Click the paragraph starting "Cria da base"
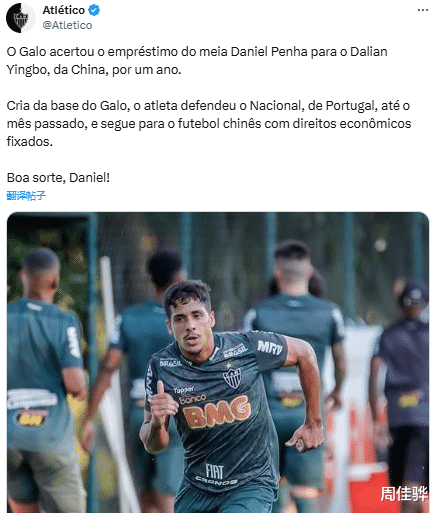Image resolution: width=437 pixels, height=513 pixels. point(209,124)
